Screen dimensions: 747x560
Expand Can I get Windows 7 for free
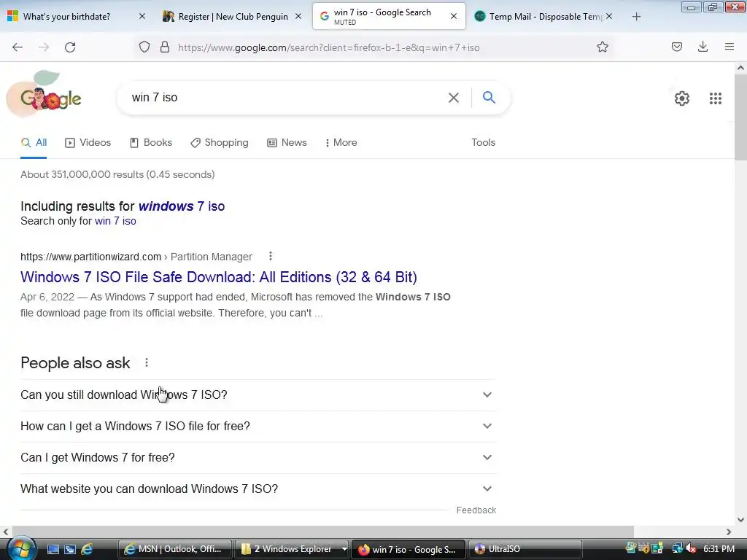[x=258, y=458]
